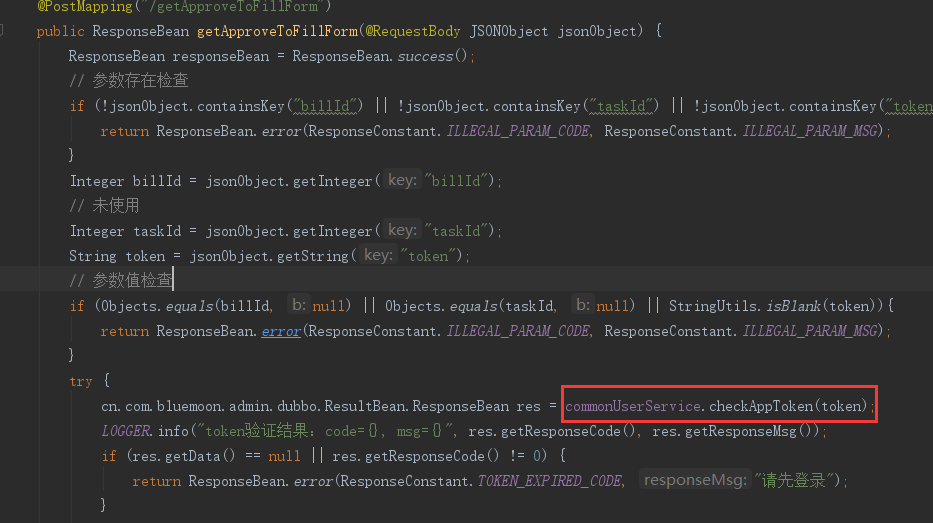
Task: Click the @PostMapping annotation
Action: [84, 7]
